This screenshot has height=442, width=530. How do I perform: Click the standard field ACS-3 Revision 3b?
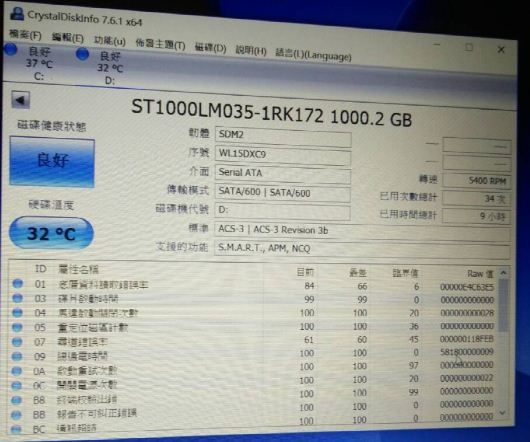point(362,231)
